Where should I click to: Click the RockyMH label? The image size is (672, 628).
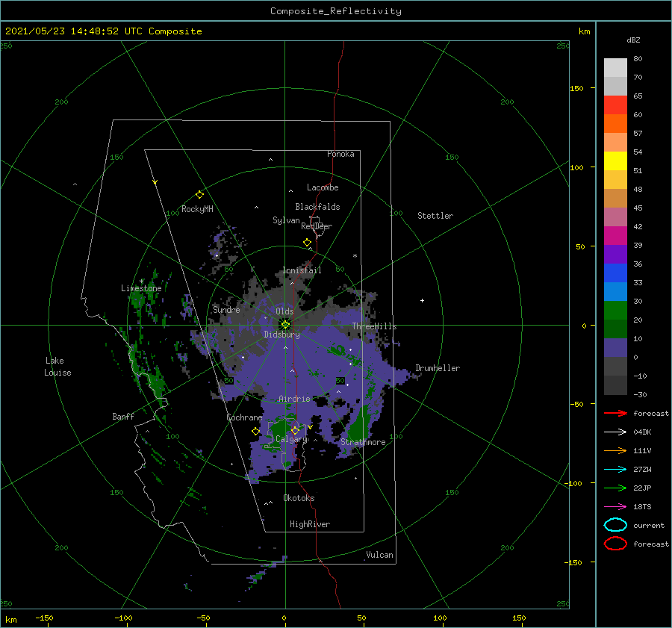tap(197, 209)
